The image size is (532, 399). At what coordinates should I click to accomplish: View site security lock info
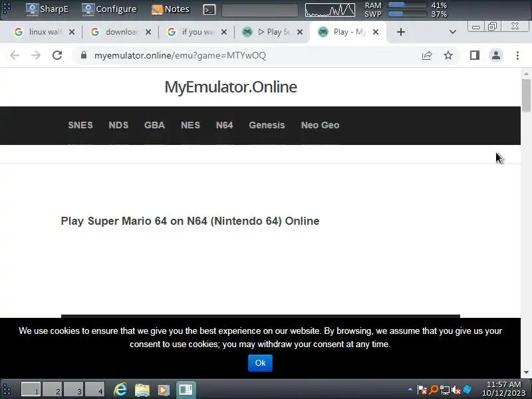84,55
